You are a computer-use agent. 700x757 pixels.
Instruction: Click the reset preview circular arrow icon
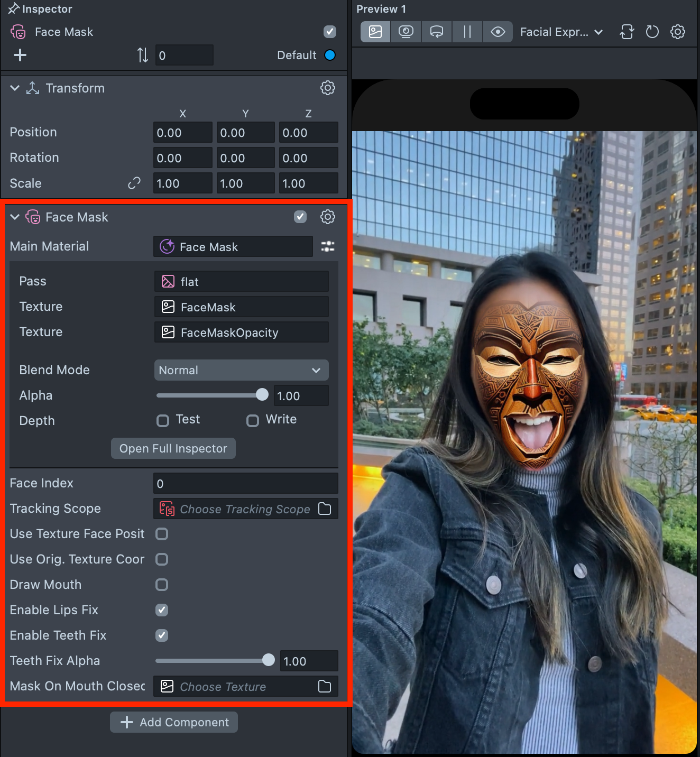point(652,32)
